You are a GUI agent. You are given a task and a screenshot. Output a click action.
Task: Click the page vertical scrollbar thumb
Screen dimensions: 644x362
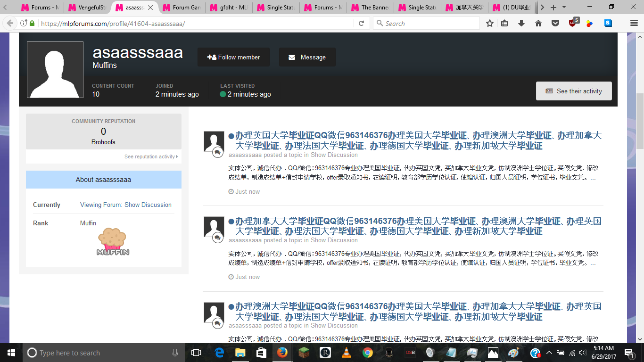[x=640, y=121]
